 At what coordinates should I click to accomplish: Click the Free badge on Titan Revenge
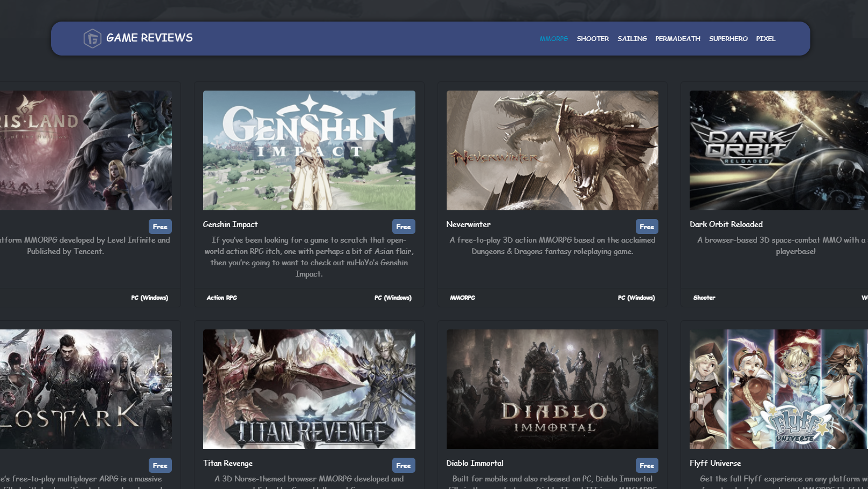tap(404, 465)
